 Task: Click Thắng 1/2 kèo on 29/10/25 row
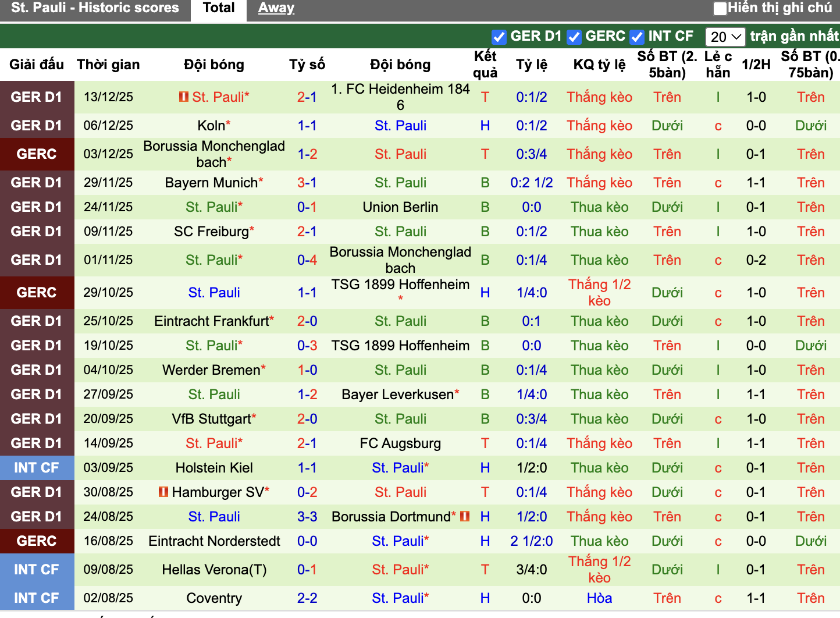pos(600,293)
